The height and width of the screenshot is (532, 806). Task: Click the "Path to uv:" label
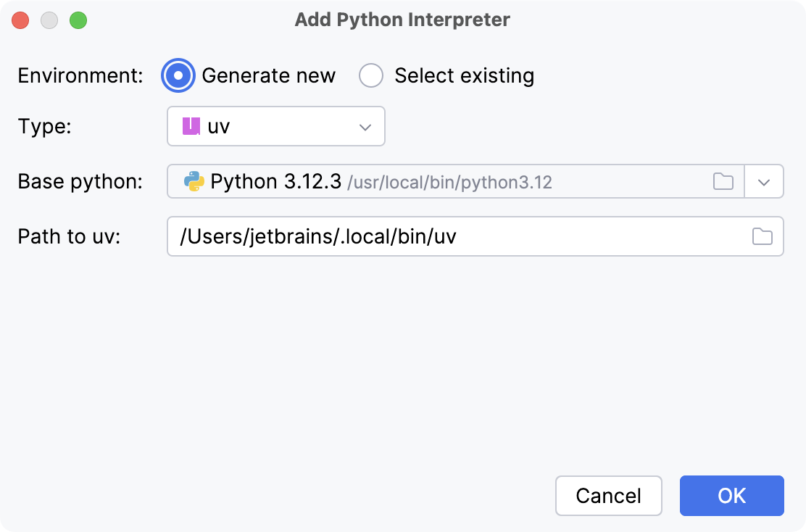(x=69, y=236)
